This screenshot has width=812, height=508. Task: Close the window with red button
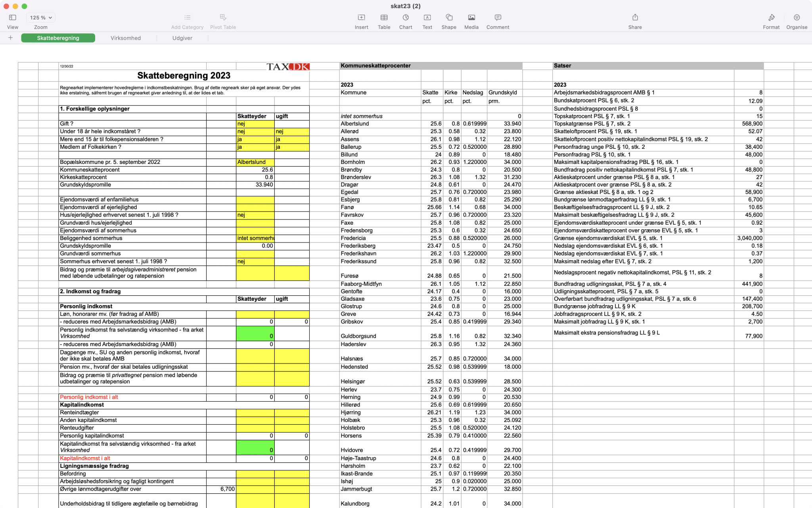click(x=6, y=6)
